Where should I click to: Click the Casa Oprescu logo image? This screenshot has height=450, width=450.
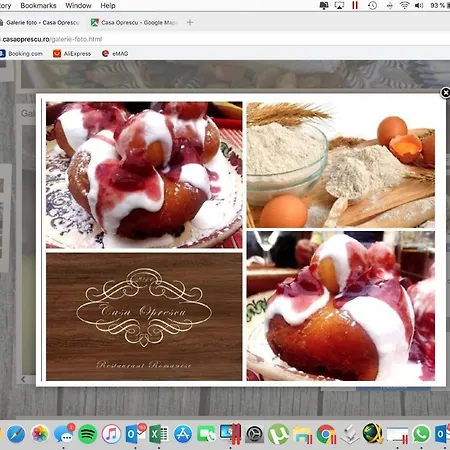pos(144,317)
